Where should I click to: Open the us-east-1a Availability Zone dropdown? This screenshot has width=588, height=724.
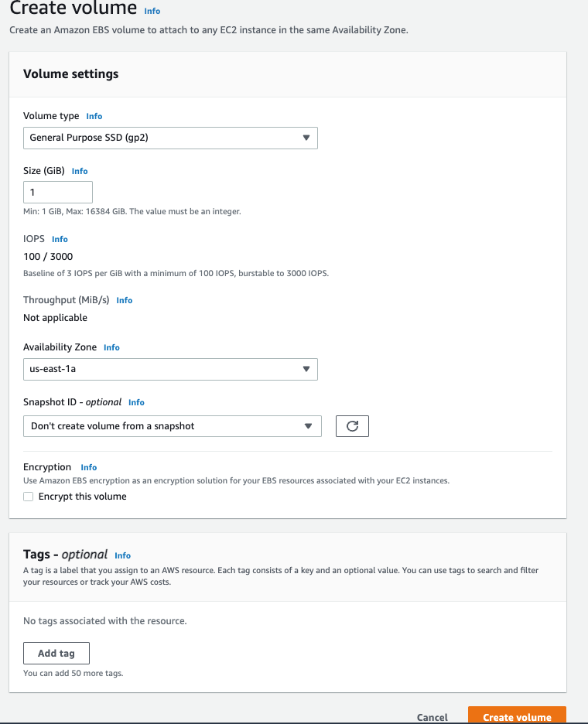[170, 370]
